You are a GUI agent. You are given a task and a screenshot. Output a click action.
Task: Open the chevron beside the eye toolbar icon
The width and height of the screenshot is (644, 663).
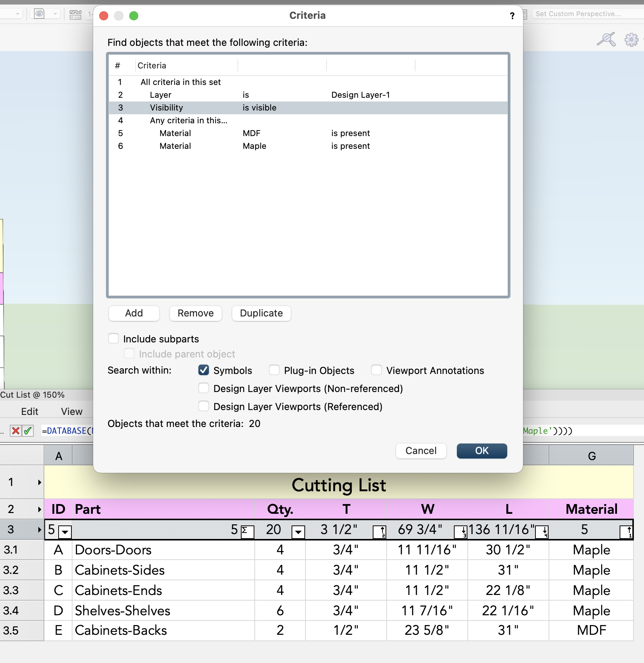tap(55, 13)
